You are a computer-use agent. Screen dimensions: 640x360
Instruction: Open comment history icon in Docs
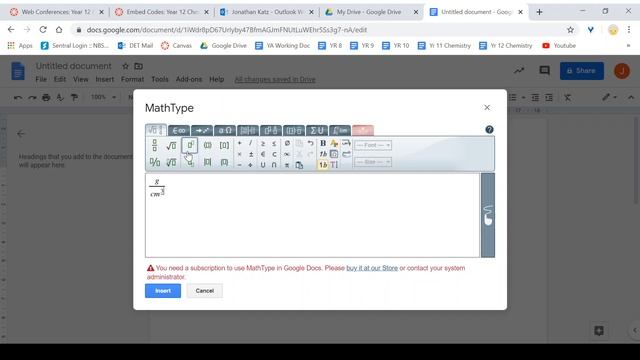[x=544, y=71]
